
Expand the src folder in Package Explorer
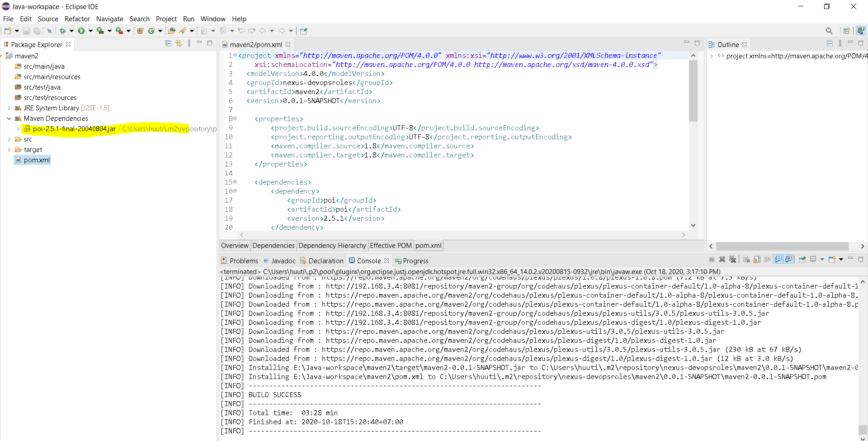click(9, 139)
